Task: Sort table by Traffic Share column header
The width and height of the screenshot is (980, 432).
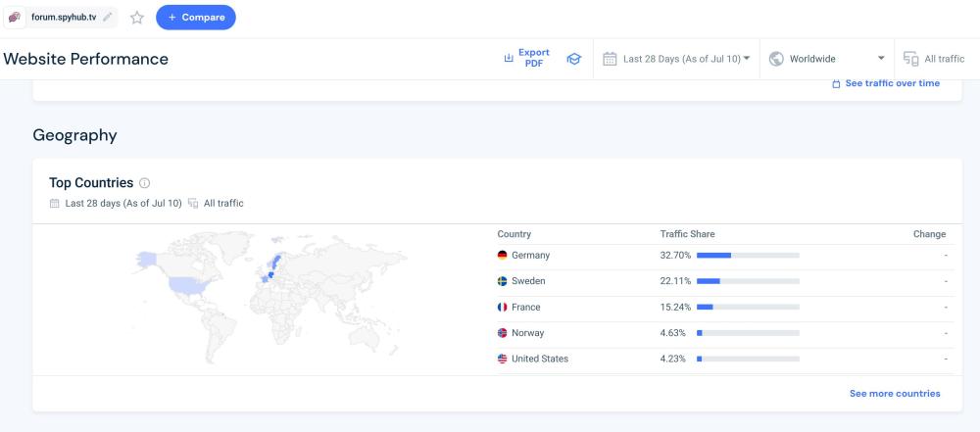Action: (687, 234)
